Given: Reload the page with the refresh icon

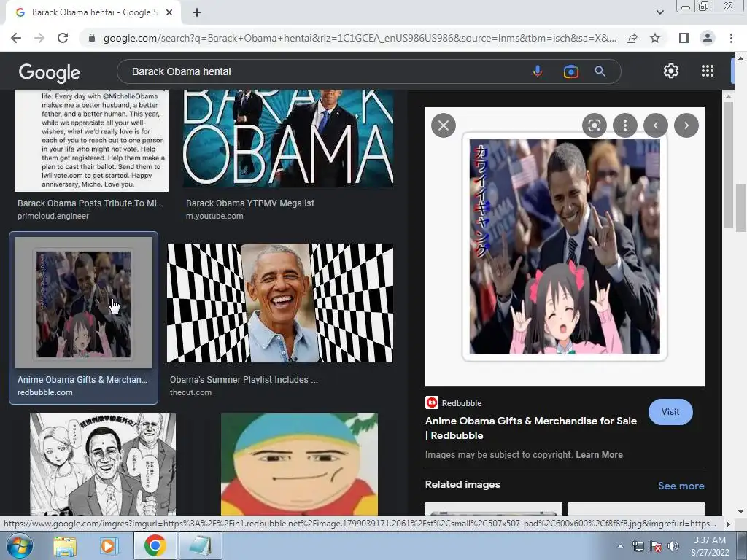Looking at the screenshot, I should [x=63, y=38].
